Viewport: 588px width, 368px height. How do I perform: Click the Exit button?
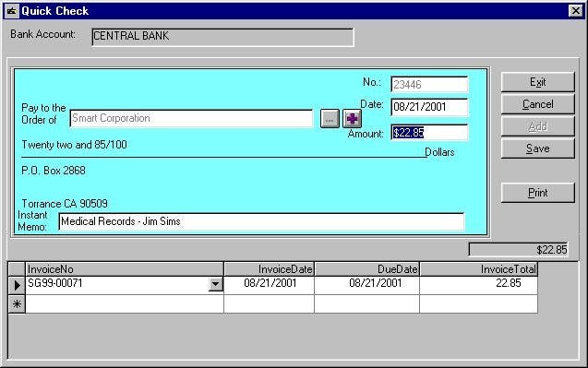537,82
